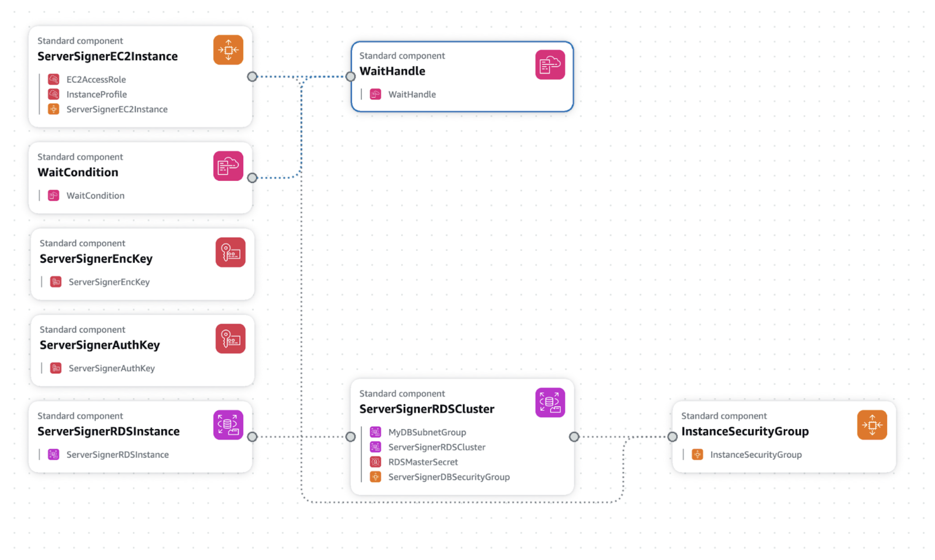Image resolution: width=935 pixels, height=560 pixels.
Task: Click the ServerSignerRDSCluster right connection port
Action: click(x=574, y=437)
